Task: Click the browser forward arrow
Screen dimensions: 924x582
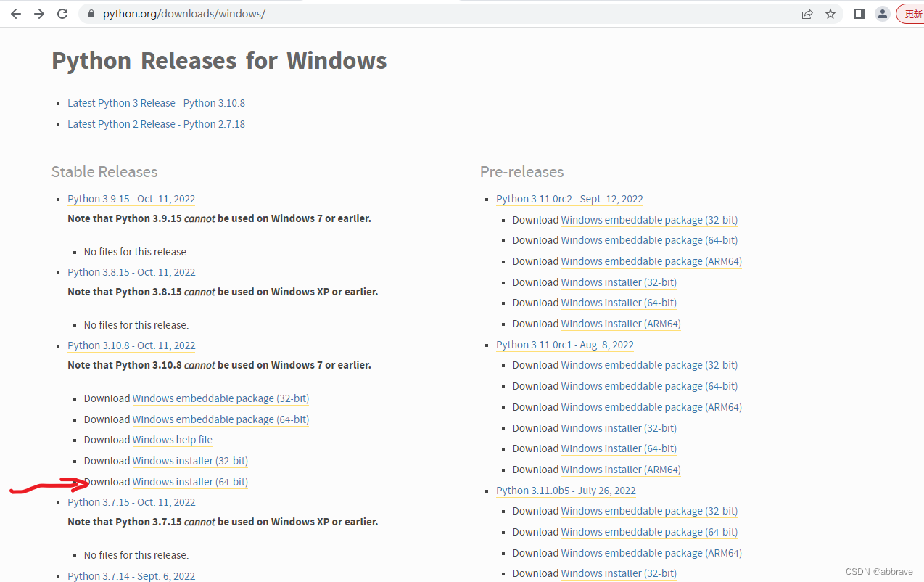Action: 39,14
